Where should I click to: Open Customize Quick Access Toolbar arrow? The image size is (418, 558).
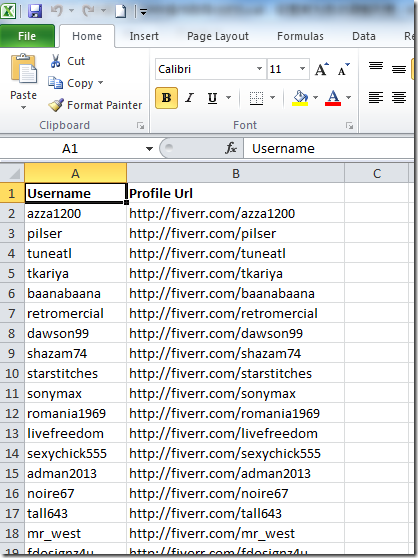coord(143,12)
